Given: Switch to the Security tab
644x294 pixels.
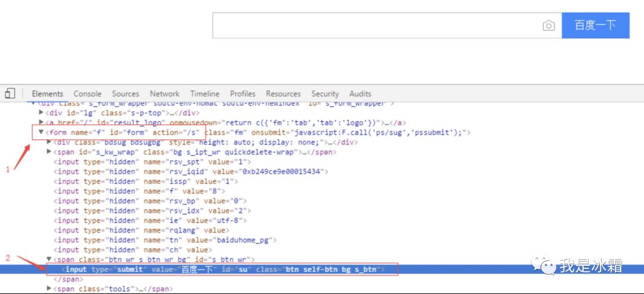Looking at the screenshot, I should point(326,94).
